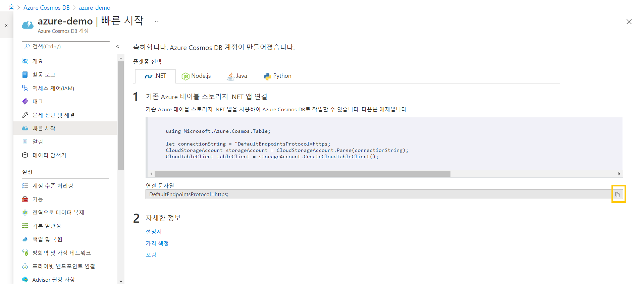This screenshot has height=284, width=644.
Task: Click the red toolbox 기능 icon
Action: click(25, 199)
